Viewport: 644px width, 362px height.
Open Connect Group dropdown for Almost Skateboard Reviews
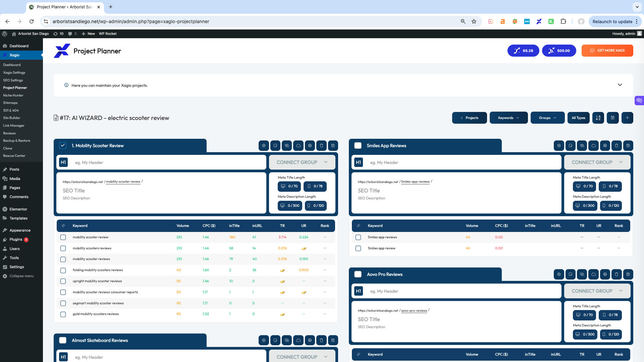tap(302, 356)
